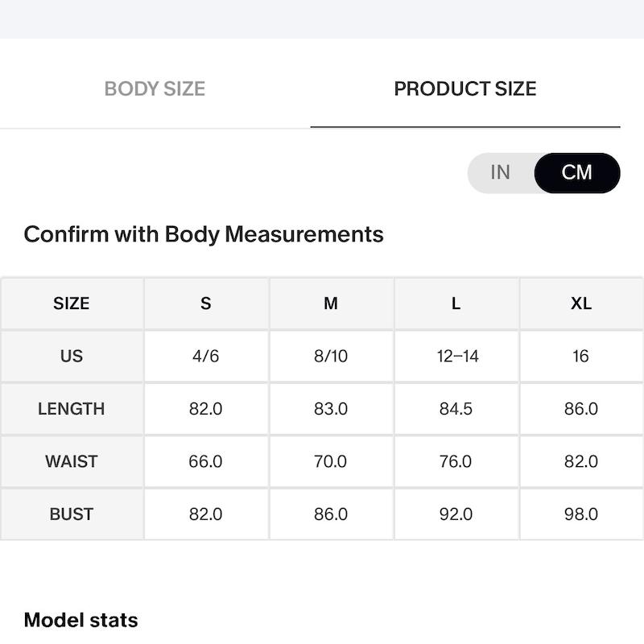The image size is (644, 644).
Task: Click the M size header cell
Action: (331, 303)
